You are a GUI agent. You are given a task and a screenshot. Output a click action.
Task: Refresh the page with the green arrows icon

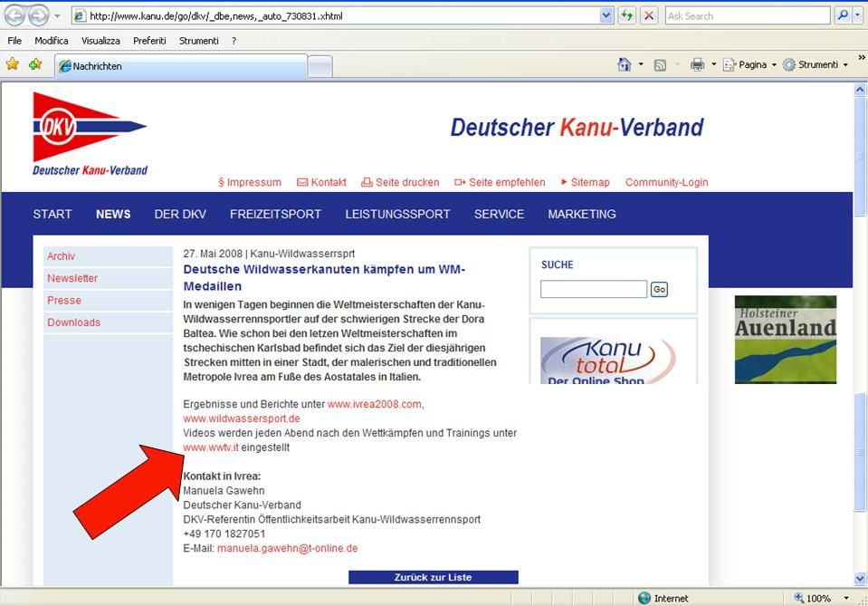[x=626, y=16]
